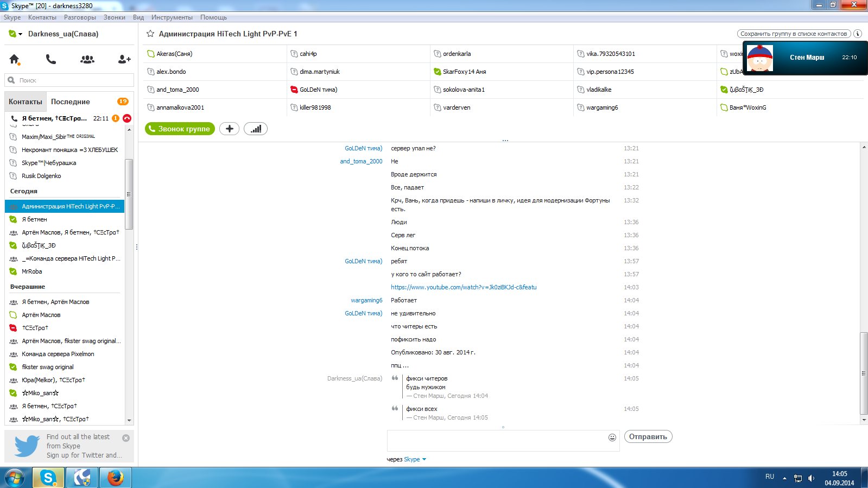Viewport: 868px width, 488px height.
Task: Open the Контакты menu
Action: [42, 17]
